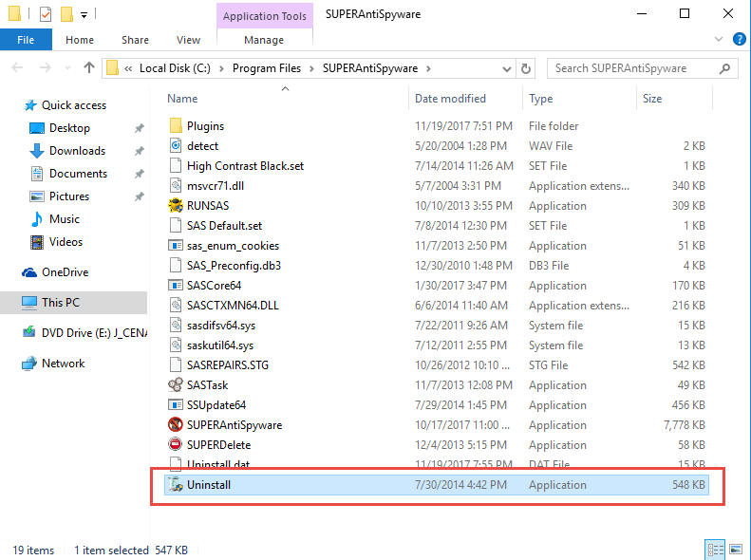Image resolution: width=751 pixels, height=560 pixels.
Task: Select the Uninstall application icon
Action: tap(176, 485)
